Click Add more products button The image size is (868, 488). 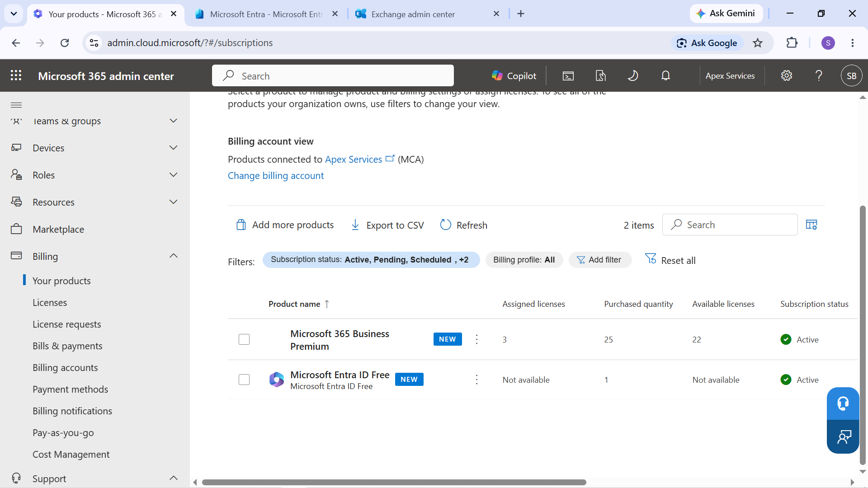click(x=285, y=225)
